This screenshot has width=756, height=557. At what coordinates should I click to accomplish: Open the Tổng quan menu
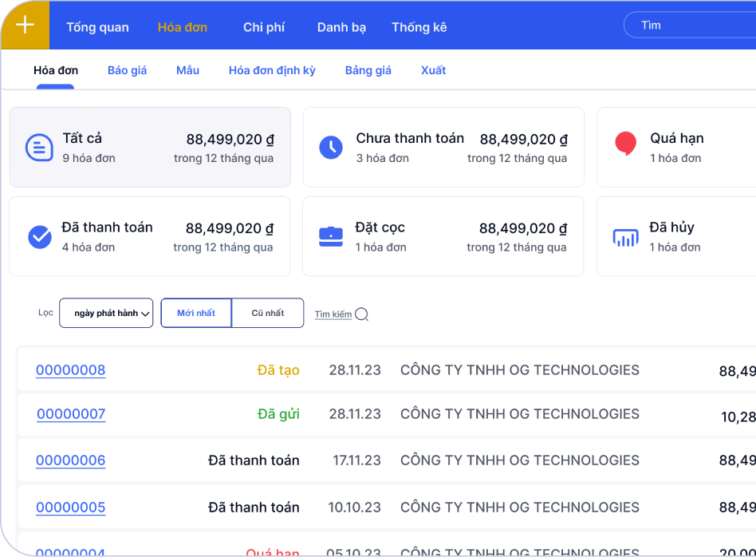tap(97, 27)
